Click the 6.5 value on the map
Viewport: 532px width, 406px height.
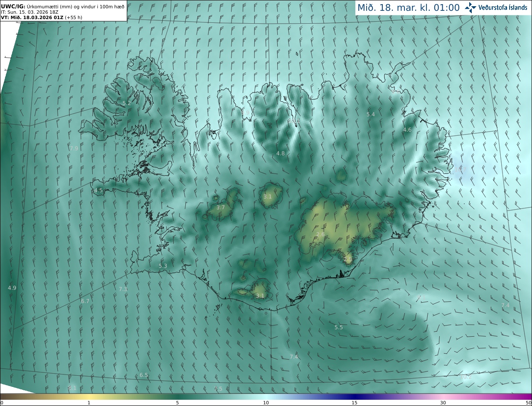(144, 375)
